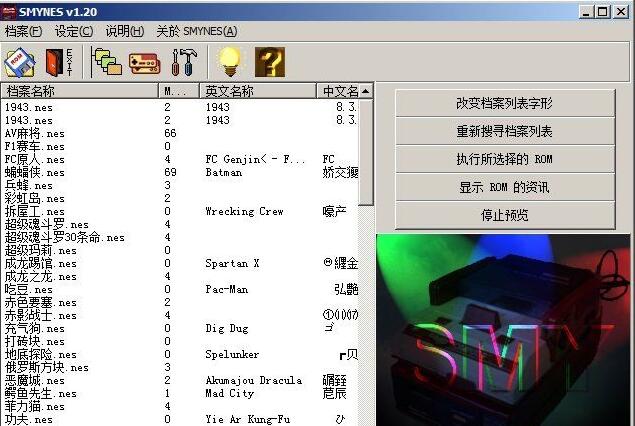Click the Spartan X English name cell
Screen dimensions: 635x426
(232, 263)
